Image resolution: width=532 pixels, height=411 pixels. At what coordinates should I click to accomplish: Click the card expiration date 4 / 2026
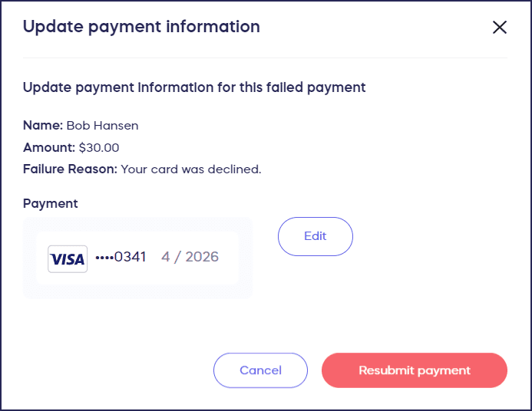[x=190, y=257]
